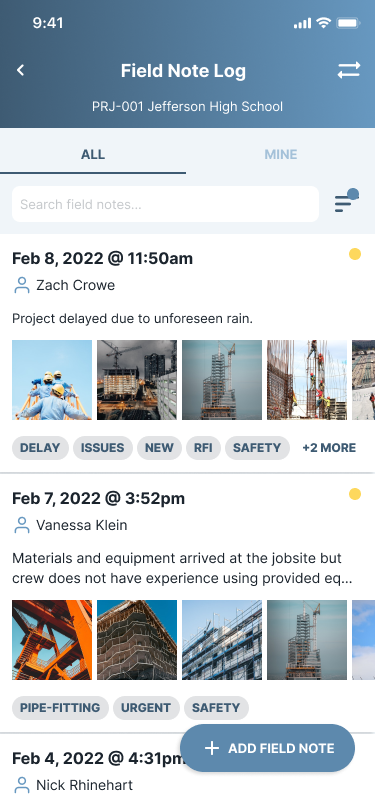Tap the user icon next to Vanessa Klein
375x812 pixels.
[x=22, y=526]
